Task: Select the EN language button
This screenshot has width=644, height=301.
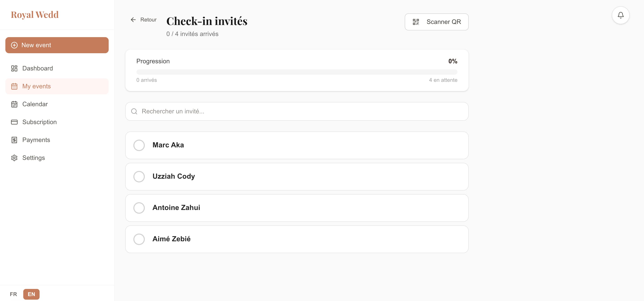Action: click(x=31, y=294)
